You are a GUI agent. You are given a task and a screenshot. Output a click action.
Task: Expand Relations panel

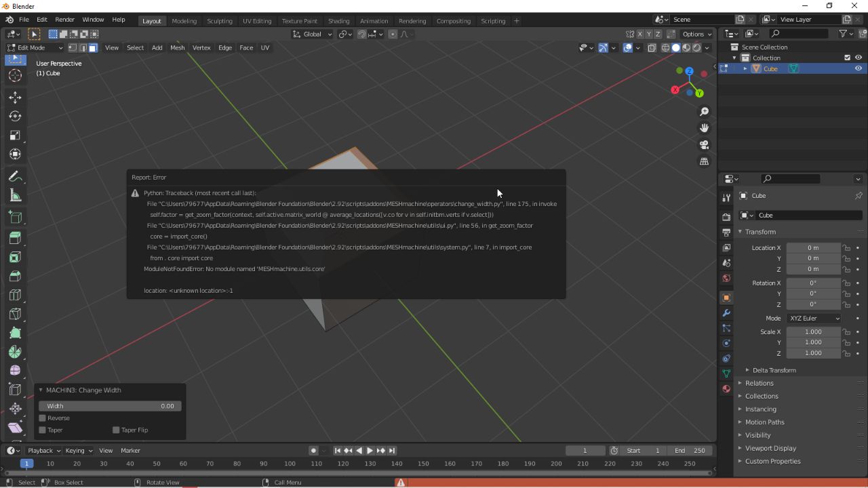pos(759,383)
